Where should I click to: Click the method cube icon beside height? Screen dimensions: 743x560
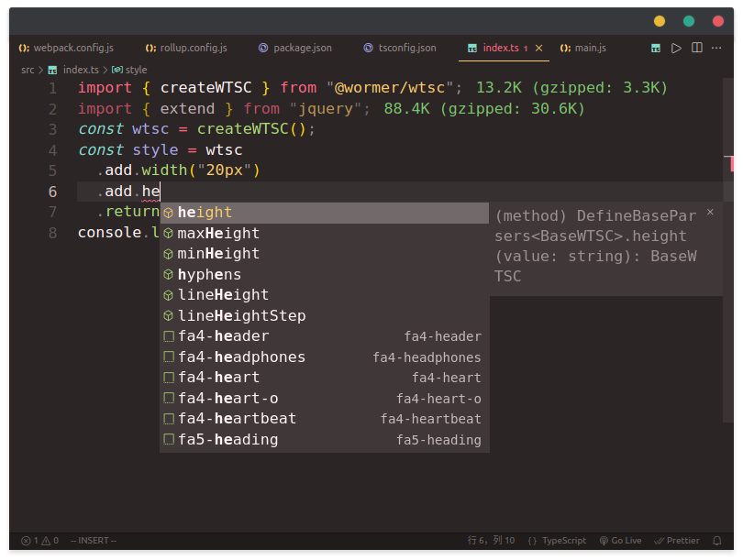(168, 213)
